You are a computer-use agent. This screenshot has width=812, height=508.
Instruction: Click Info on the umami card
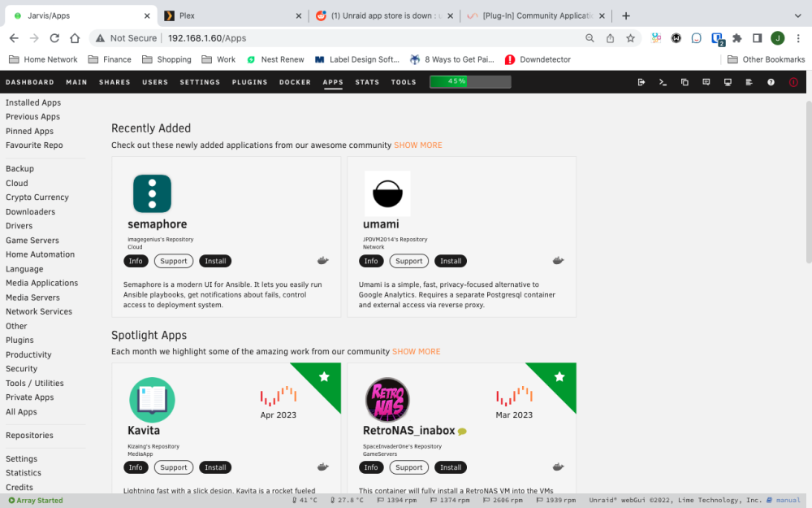(371, 261)
